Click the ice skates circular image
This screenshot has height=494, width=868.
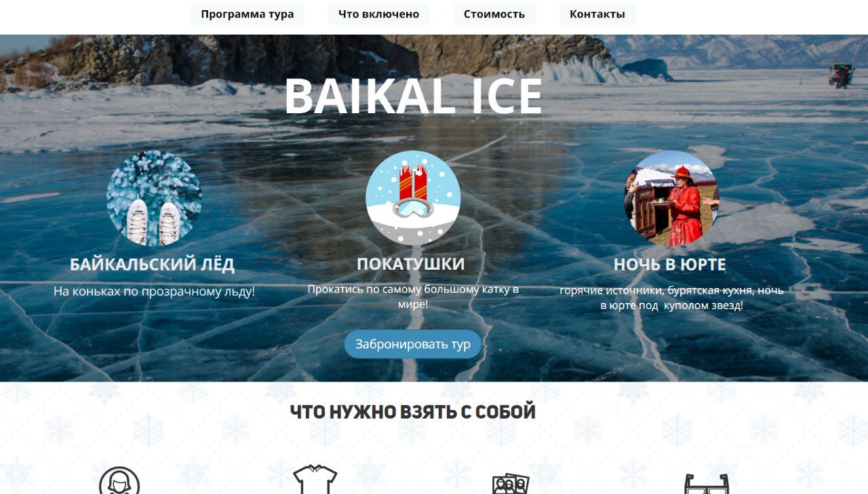pos(154,198)
